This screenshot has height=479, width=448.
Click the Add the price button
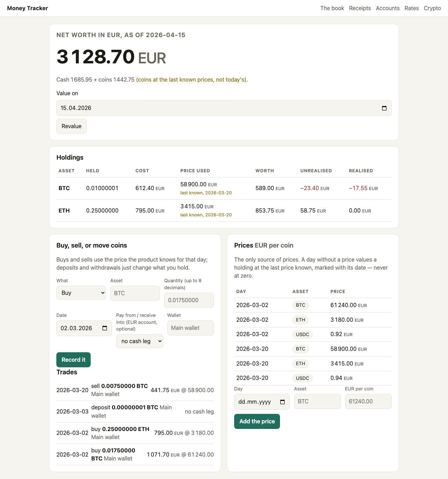coord(257,421)
